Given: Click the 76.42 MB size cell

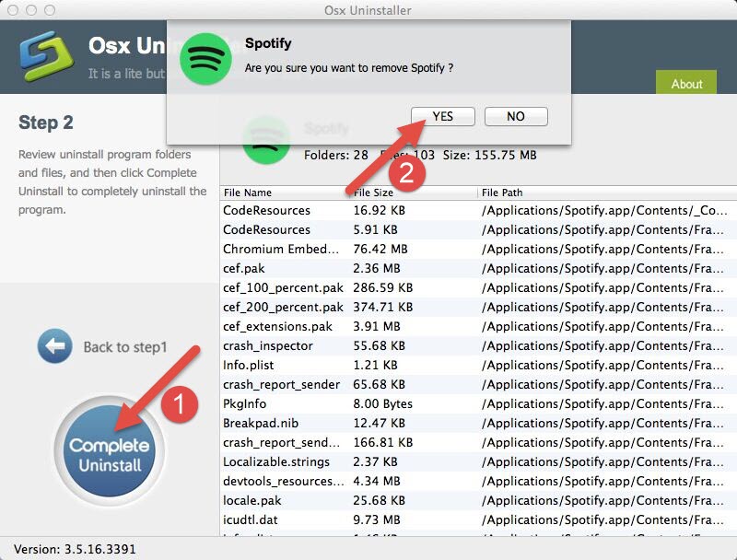Looking at the screenshot, I should 380,249.
